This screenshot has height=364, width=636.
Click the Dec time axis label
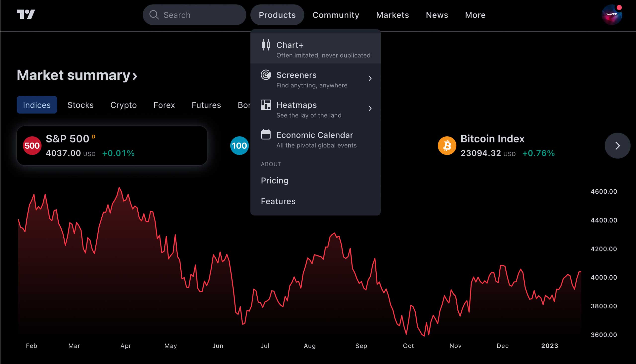click(502, 345)
